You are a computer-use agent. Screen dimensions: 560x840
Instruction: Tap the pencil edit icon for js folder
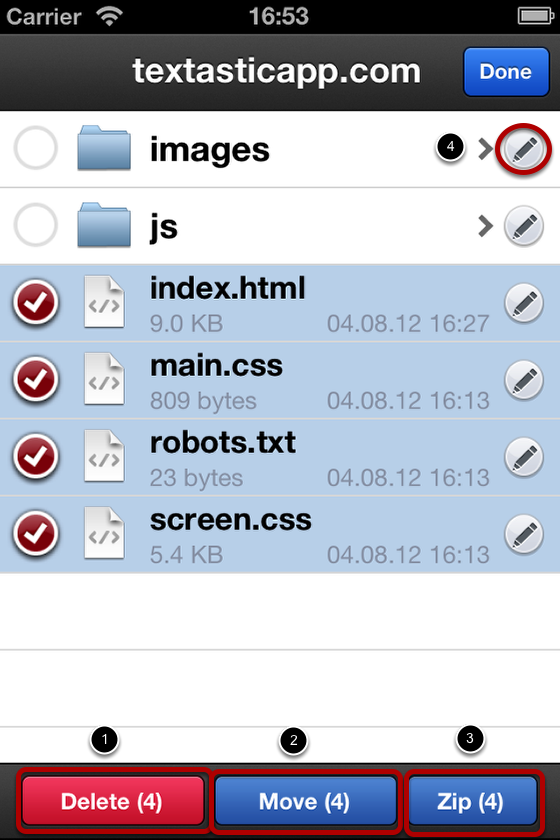click(x=524, y=226)
